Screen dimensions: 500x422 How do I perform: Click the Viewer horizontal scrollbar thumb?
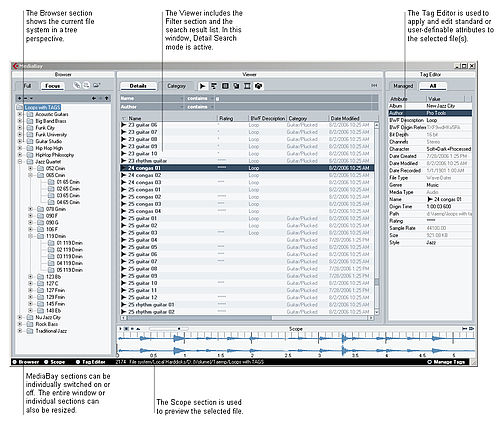199,318
